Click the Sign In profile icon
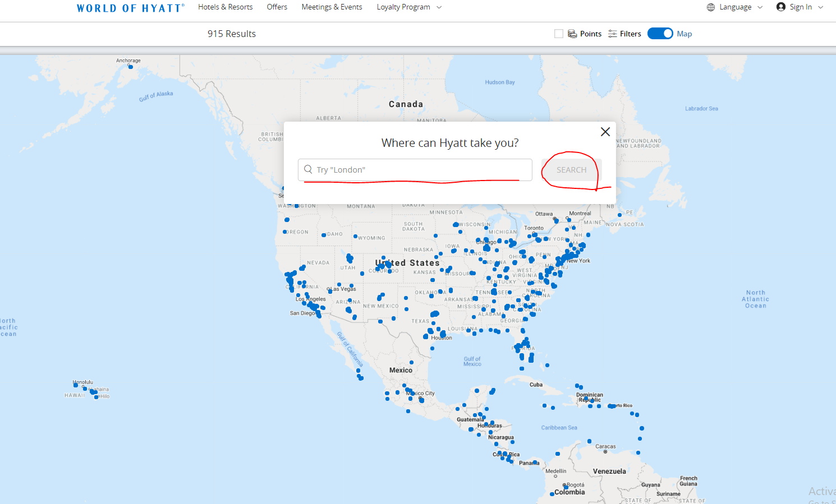Viewport: 836px width, 504px height. tap(781, 7)
